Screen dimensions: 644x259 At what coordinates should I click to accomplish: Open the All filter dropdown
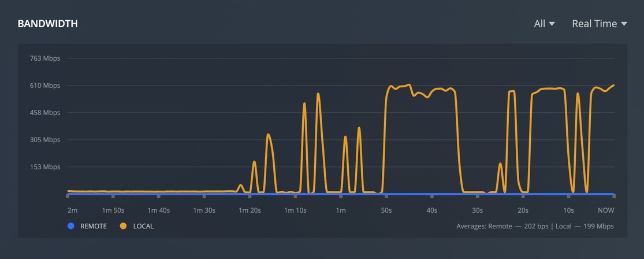(x=544, y=24)
